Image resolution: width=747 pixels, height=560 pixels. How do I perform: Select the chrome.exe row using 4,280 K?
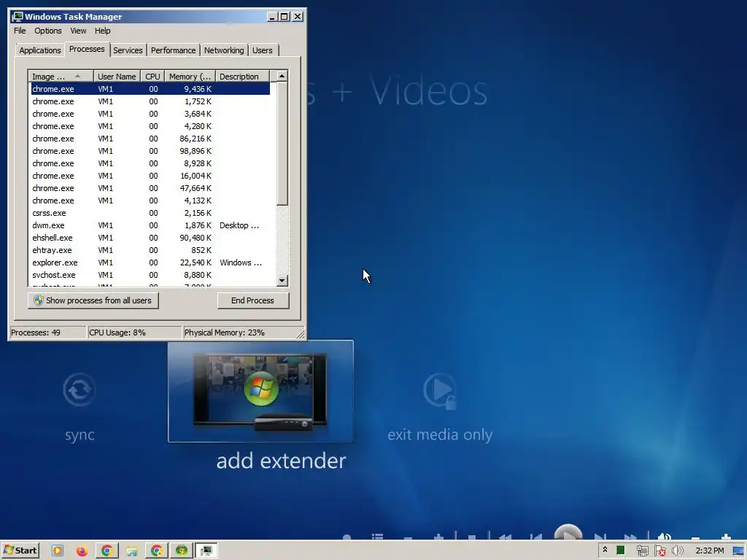pyautogui.click(x=150, y=126)
